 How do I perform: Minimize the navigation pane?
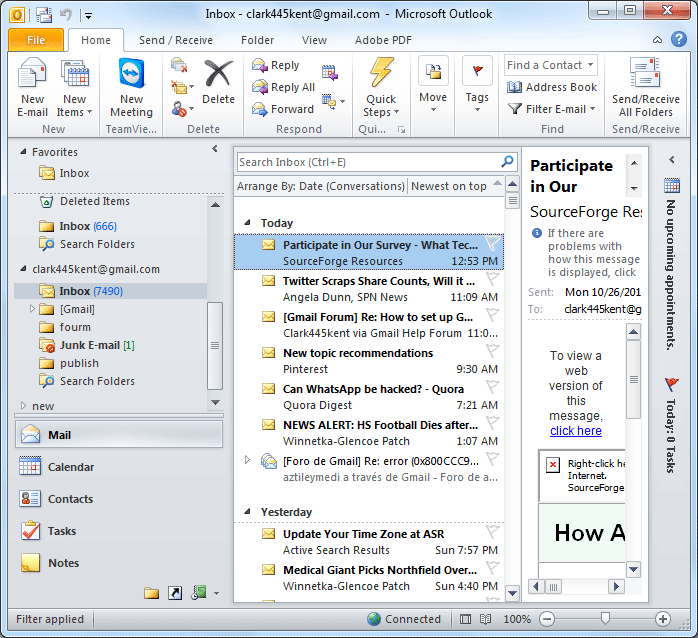click(215, 148)
